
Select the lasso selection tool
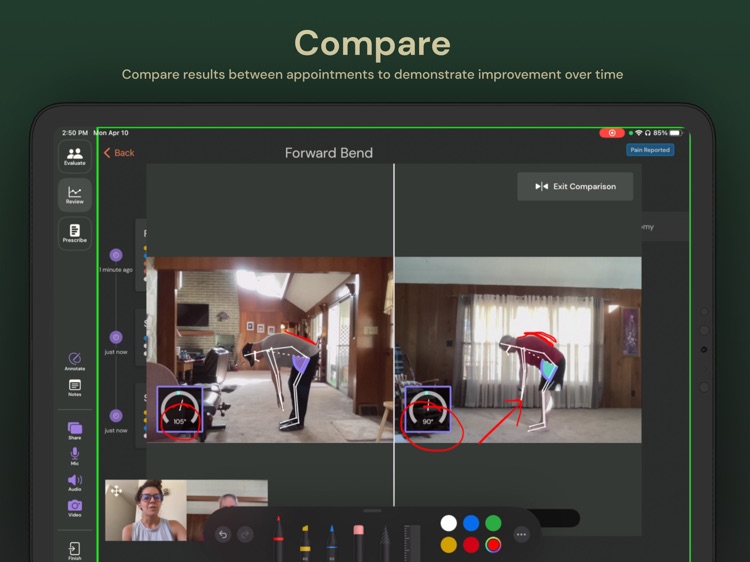click(385, 543)
